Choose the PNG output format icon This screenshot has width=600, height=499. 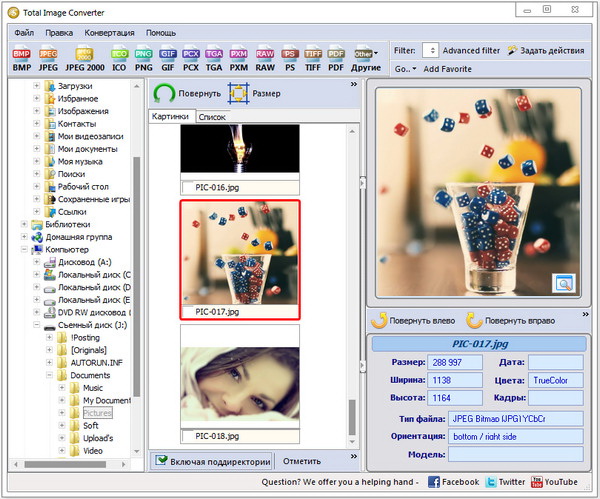(145, 56)
